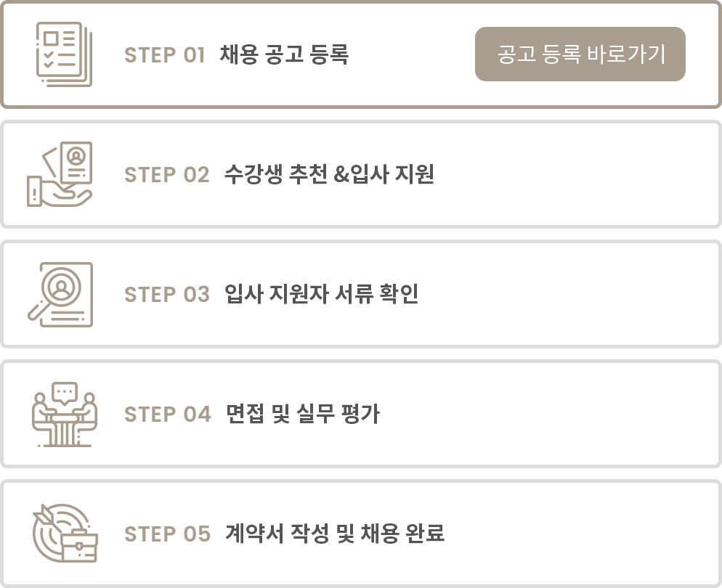Open 공고 등록 바로가기
This screenshot has height=588, width=722.
tap(580, 52)
